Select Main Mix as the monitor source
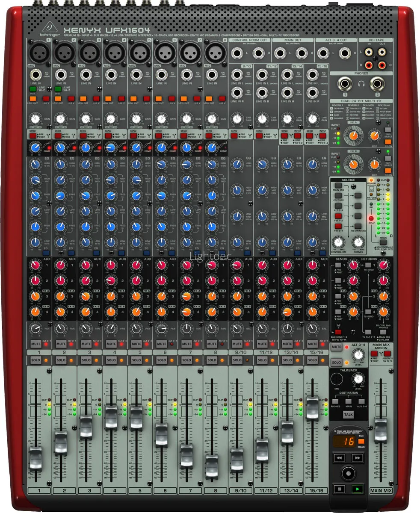 338,185
